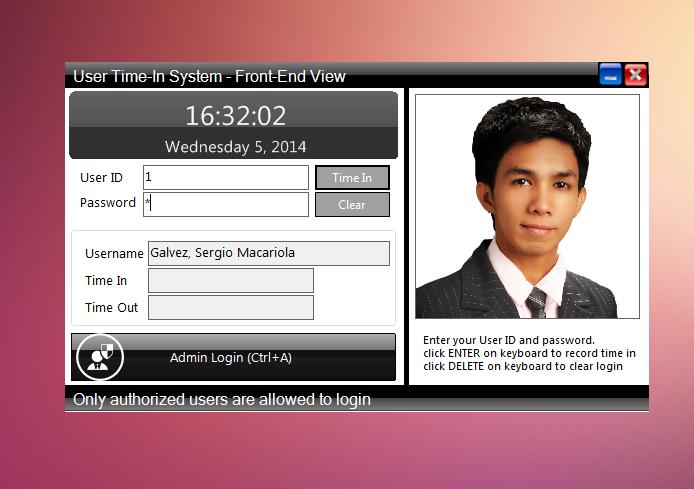Click the clock display 16:32:02
This screenshot has height=489, width=694.
[x=235, y=116]
